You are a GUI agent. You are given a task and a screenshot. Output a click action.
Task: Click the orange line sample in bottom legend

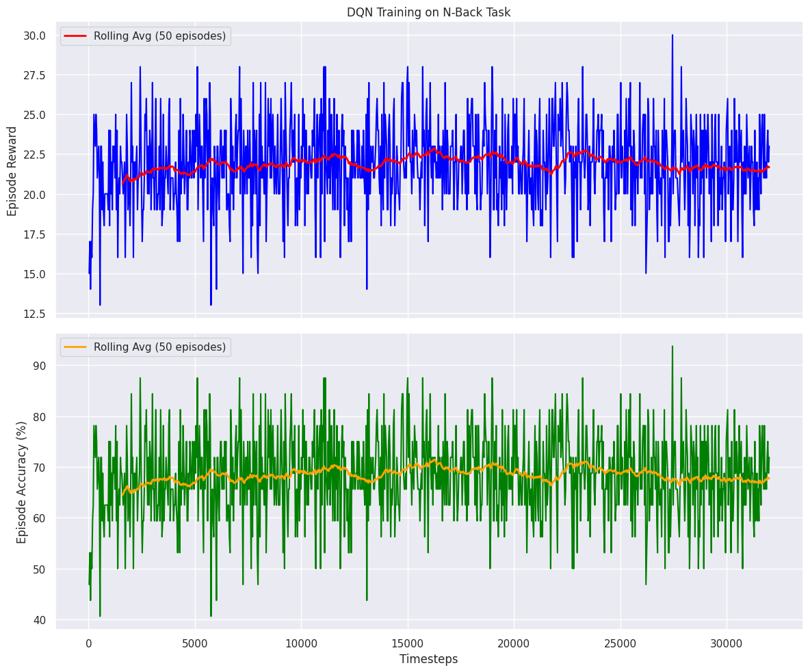click(77, 347)
